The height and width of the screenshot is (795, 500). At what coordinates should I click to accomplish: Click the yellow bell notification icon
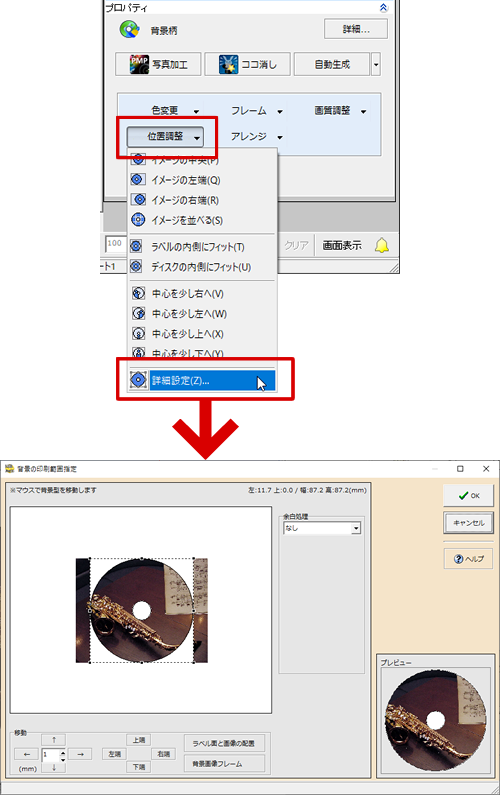click(x=381, y=246)
